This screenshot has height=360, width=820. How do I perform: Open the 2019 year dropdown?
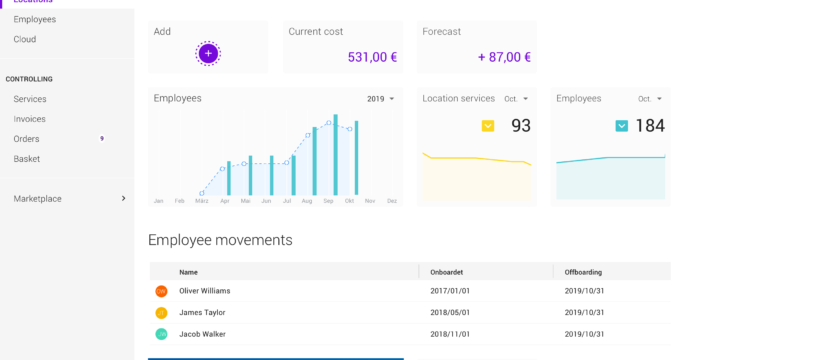point(380,99)
